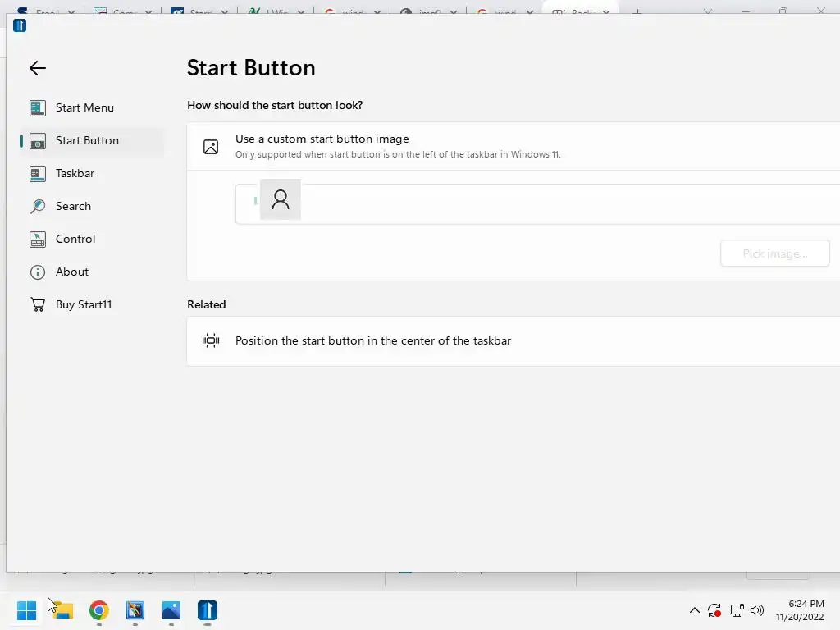
Task: Open the Taskbar settings section
Action: (92, 173)
